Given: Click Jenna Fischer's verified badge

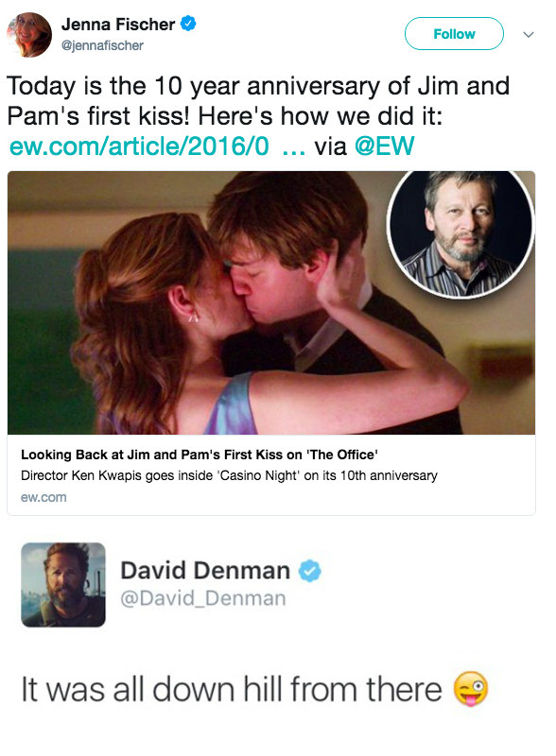Looking at the screenshot, I should 188,24.
